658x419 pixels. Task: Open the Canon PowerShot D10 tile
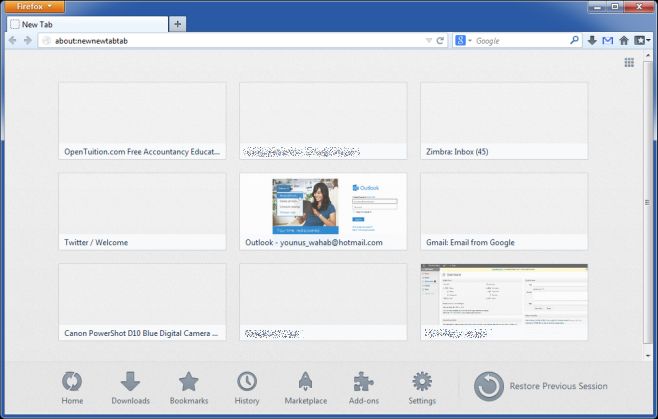coord(142,302)
